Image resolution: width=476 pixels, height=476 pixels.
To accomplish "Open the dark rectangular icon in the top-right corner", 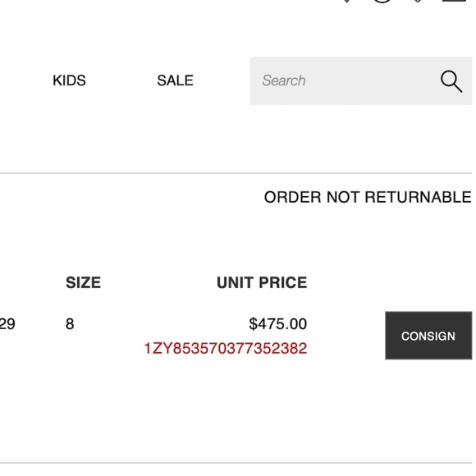I will tap(454, 1).
